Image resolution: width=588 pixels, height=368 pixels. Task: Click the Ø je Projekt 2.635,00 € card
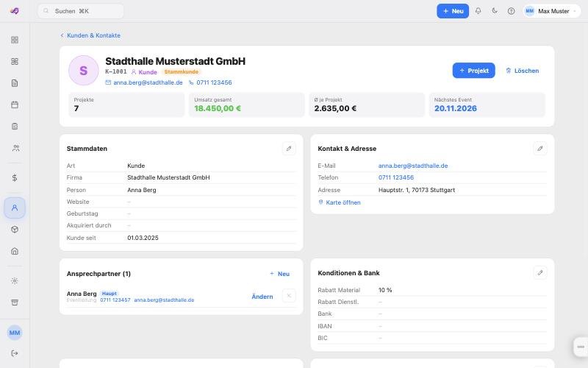367,105
